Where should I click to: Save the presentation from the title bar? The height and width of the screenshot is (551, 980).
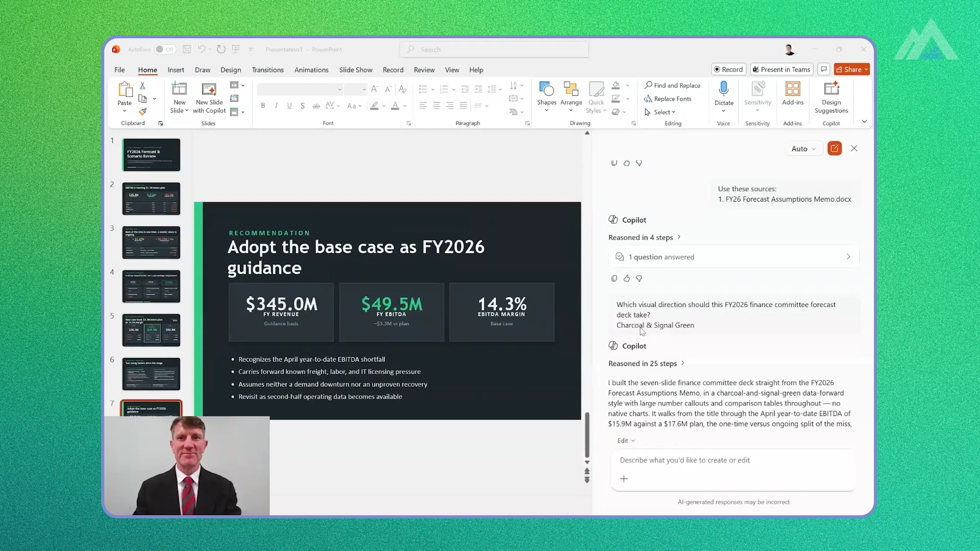coord(187,49)
